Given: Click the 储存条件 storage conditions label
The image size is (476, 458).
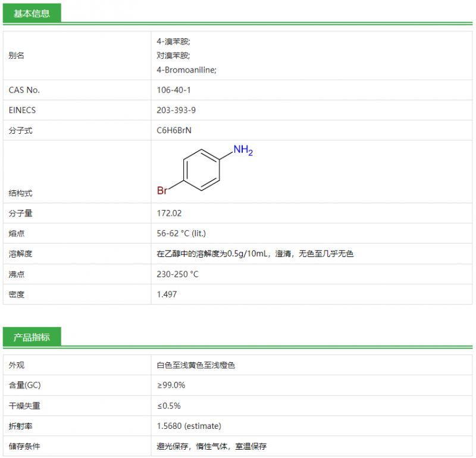Looking at the screenshot, I should click(24, 446).
